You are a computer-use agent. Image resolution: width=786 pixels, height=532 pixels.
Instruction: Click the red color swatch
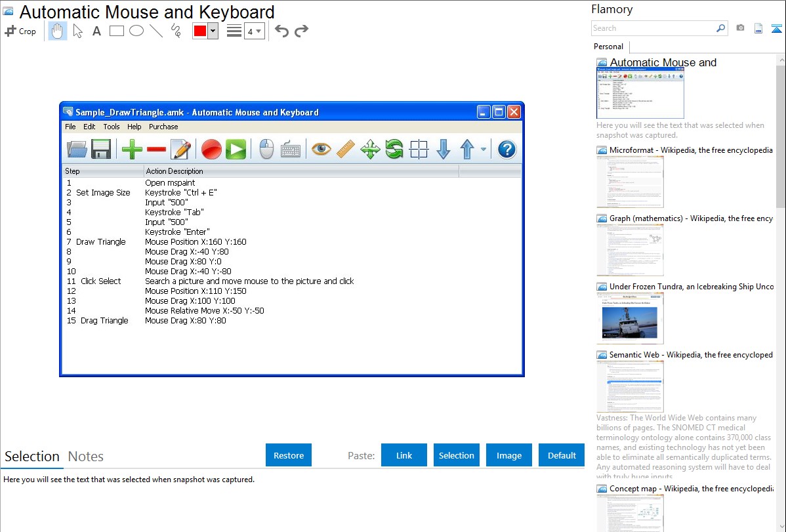[200, 31]
